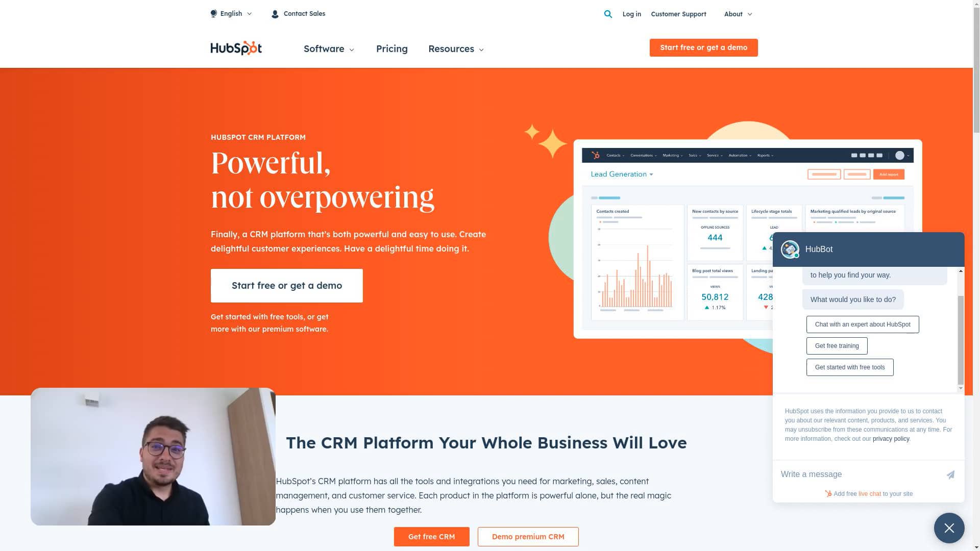Click the search icon in navigation
This screenshot has height=551, width=980.
[608, 13]
